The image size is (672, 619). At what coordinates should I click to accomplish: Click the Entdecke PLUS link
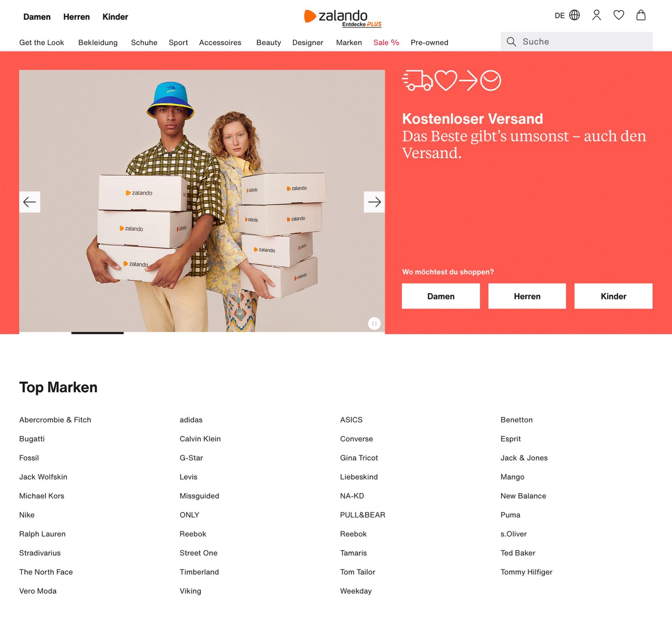[x=362, y=25]
